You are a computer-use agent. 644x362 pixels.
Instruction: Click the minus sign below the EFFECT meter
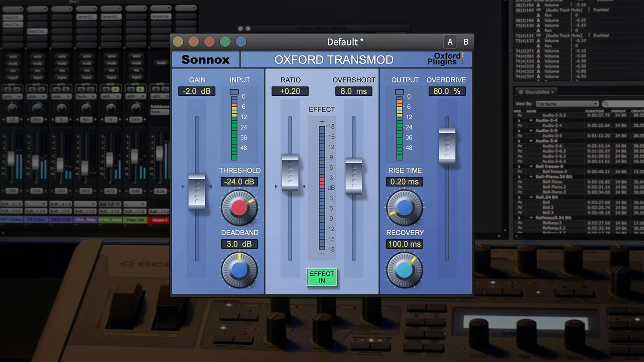click(x=322, y=254)
